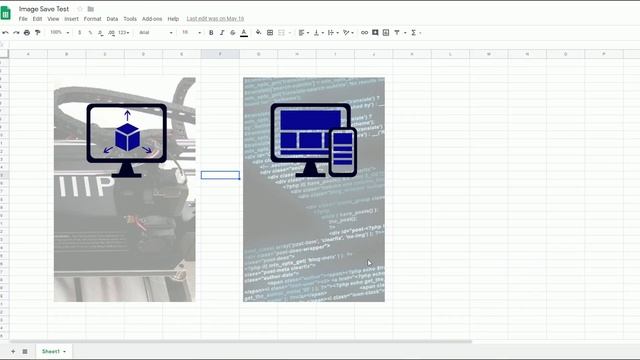Print the spreadsheet
This screenshot has width=640, height=360.
(27, 33)
